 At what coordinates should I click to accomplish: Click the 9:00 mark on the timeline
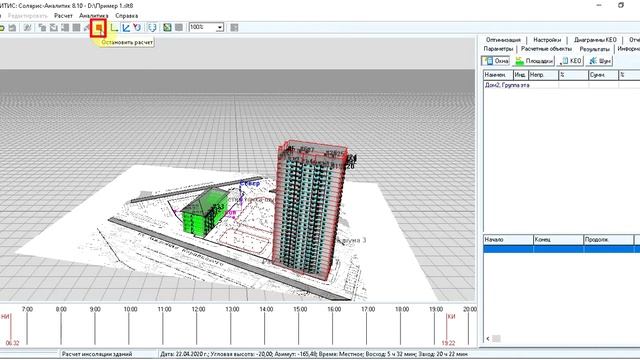95,309
